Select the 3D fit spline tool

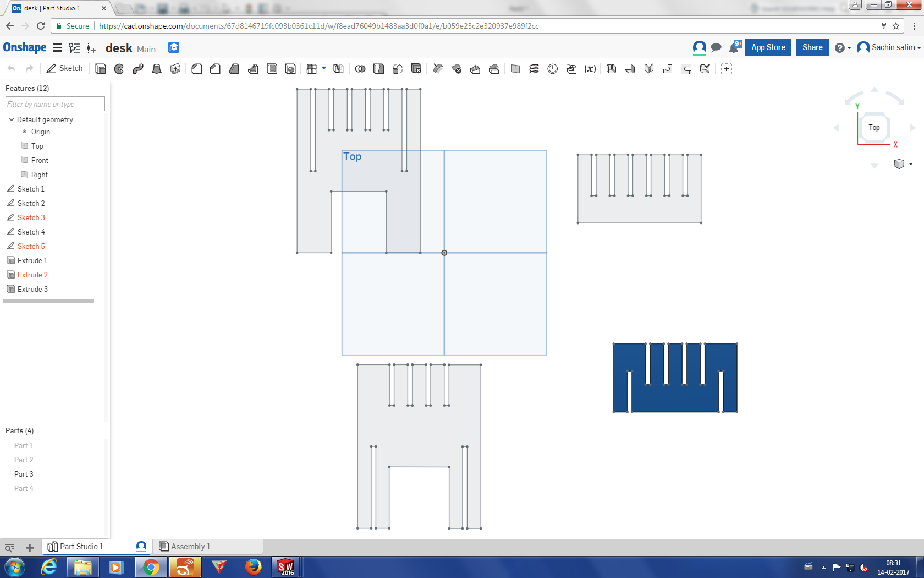pos(553,69)
